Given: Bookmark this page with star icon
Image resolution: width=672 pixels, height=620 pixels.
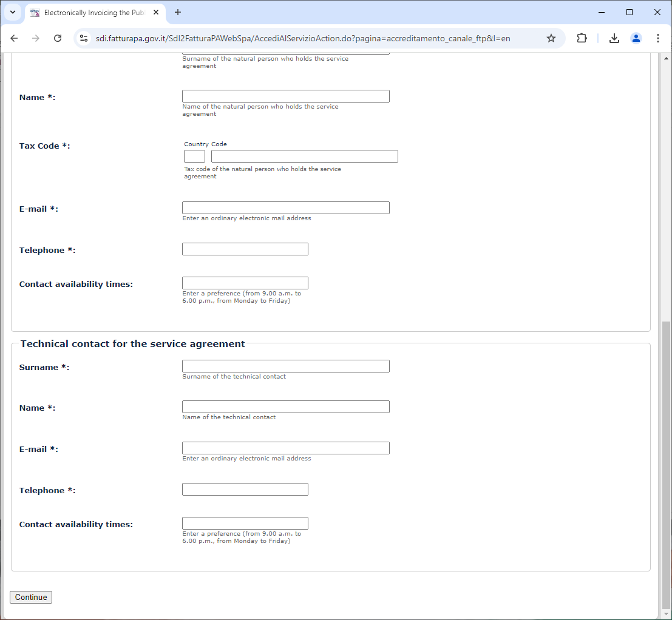Looking at the screenshot, I should point(551,38).
